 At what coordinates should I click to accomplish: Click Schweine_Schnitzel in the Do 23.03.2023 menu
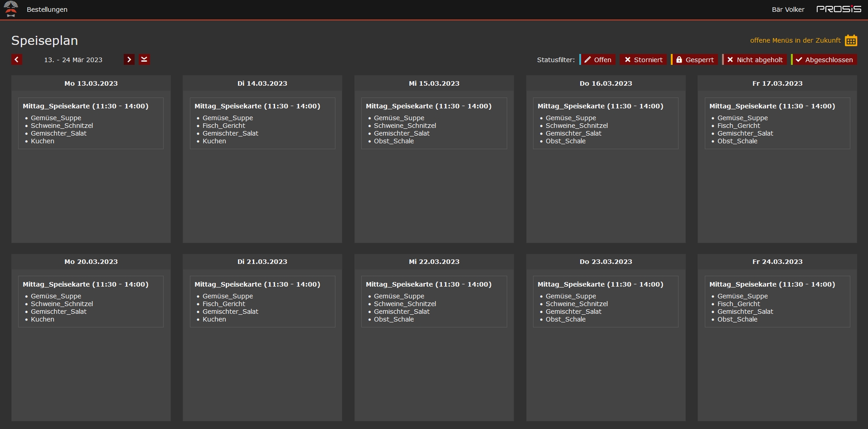point(577,304)
